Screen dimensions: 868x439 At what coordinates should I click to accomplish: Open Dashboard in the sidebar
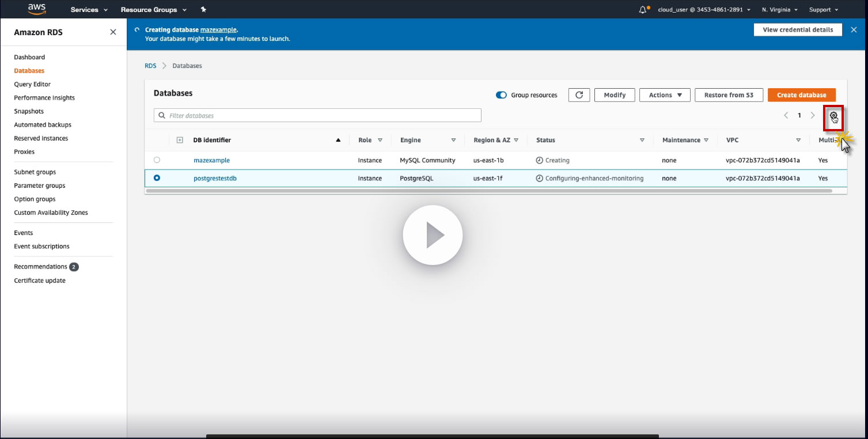click(x=29, y=57)
